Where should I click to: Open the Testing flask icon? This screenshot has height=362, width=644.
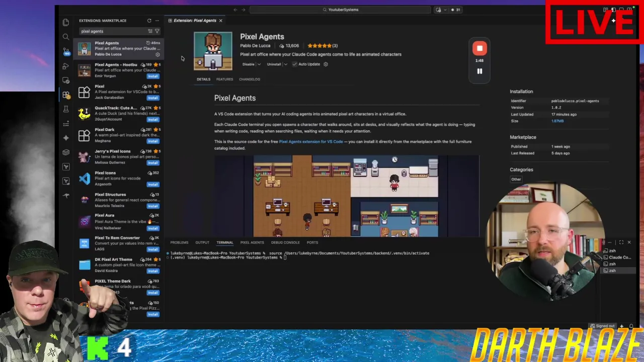pos(66,109)
